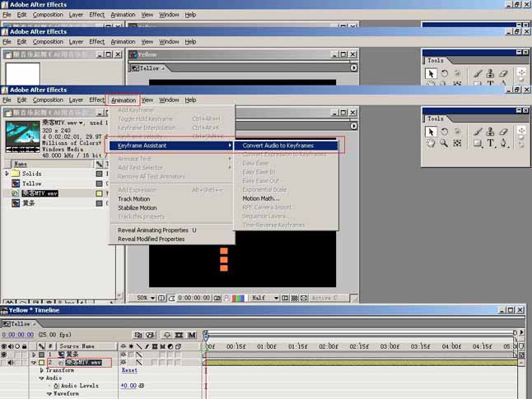
Task: Toggle quality switch for layer 2
Action: coord(139,362)
